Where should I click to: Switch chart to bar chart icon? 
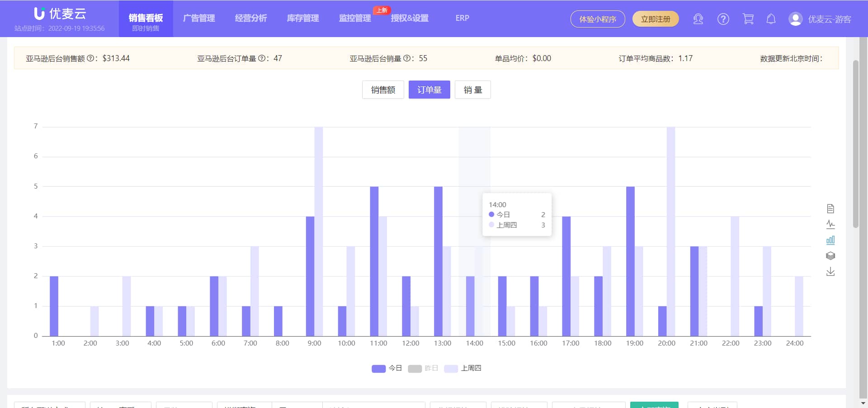[x=830, y=240]
